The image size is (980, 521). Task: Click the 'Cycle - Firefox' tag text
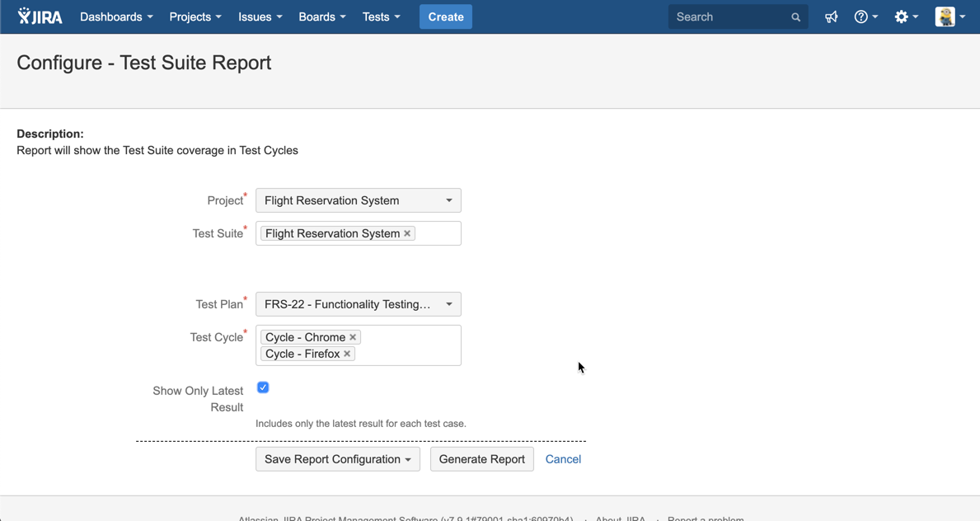[x=302, y=354]
